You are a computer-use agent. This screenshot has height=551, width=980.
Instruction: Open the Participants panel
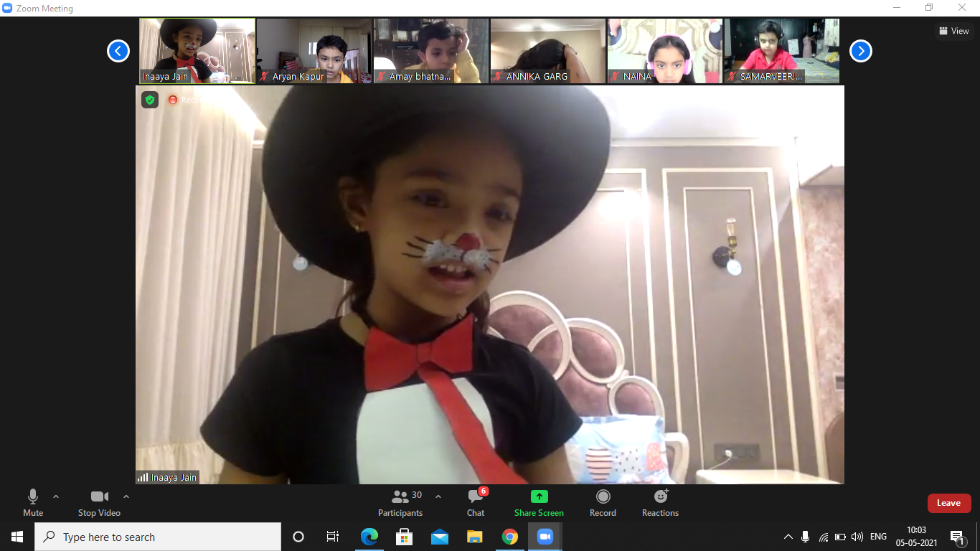400,502
